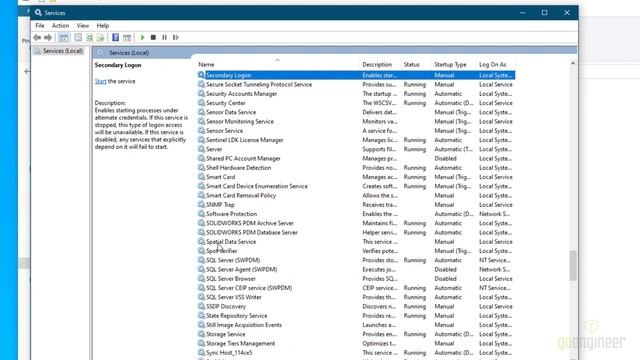Viewport: 640px width, 360px height.
Task: Click the gear icon beside Sensor Service
Action: pyautogui.click(x=201, y=131)
